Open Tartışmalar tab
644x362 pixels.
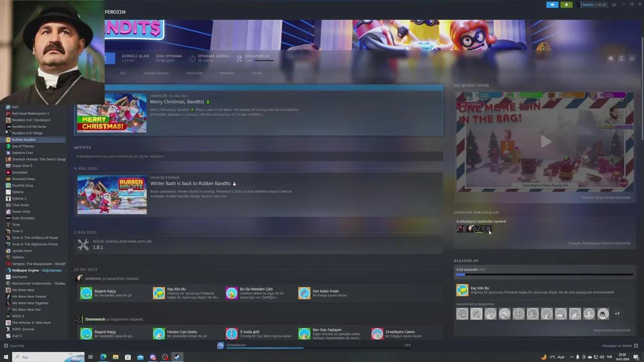194,73
